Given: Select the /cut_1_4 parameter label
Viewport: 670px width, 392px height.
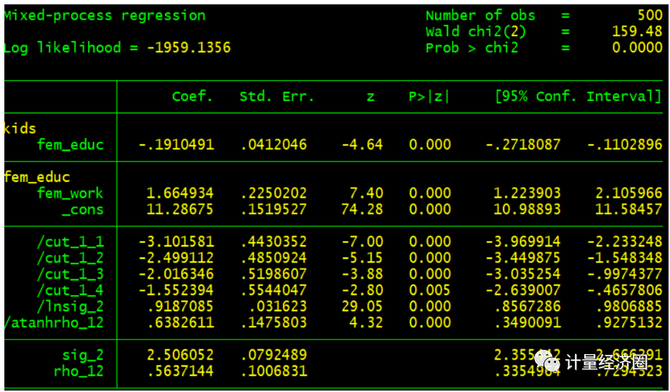Looking at the screenshot, I should (x=70, y=291).
